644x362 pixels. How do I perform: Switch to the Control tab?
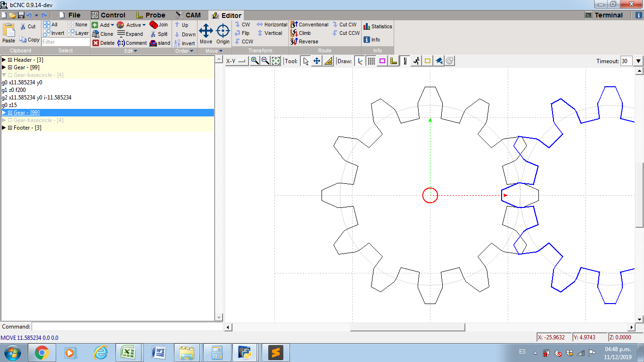(x=108, y=15)
